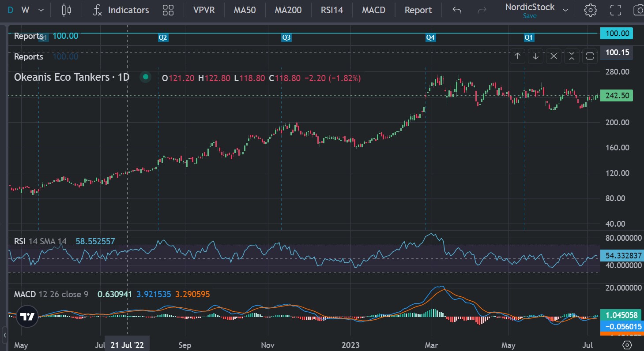Apply the MACD quick indicator from toolbar
Screen dimensions: 644x351
pos(373,10)
